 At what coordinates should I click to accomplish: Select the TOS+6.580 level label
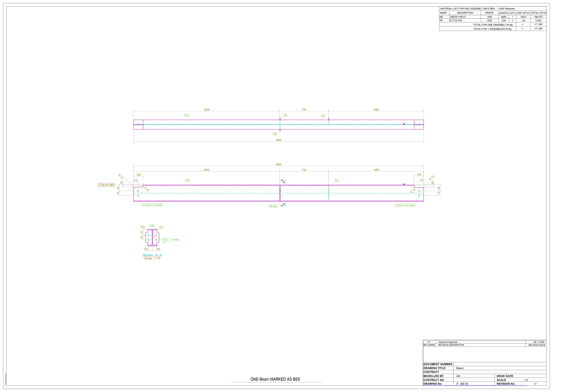coord(106,185)
